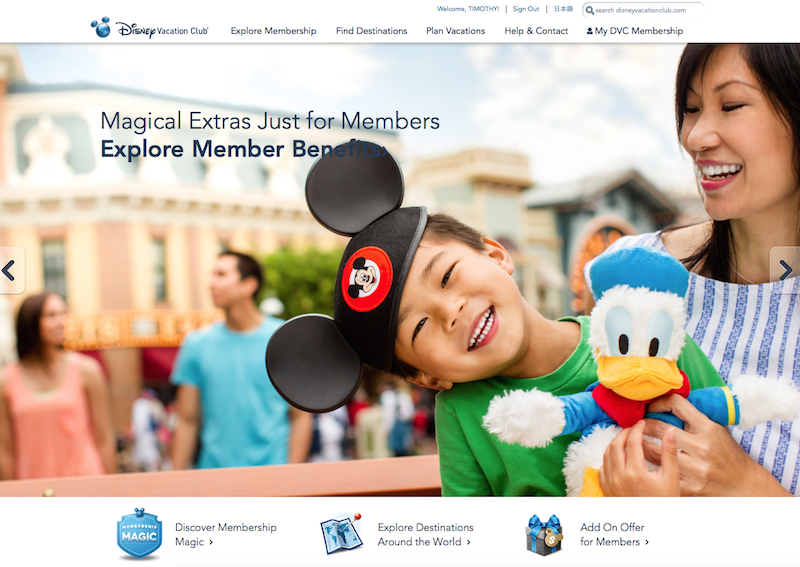Go to the previous carousel slide
800x567 pixels.
pyautogui.click(x=11, y=270)
